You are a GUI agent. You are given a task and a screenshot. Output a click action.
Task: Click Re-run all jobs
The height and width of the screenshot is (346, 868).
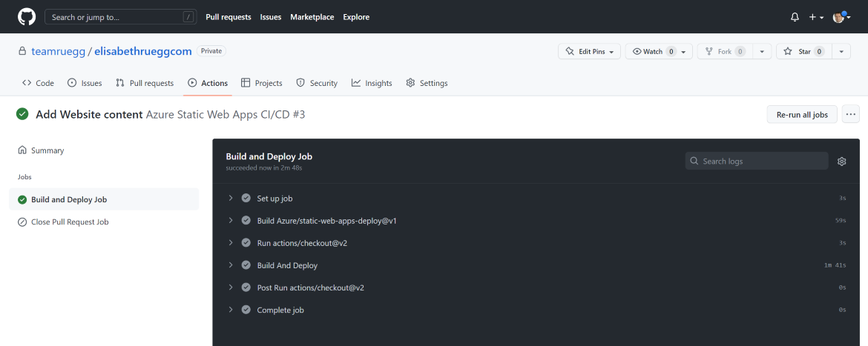tap(802, 114)
